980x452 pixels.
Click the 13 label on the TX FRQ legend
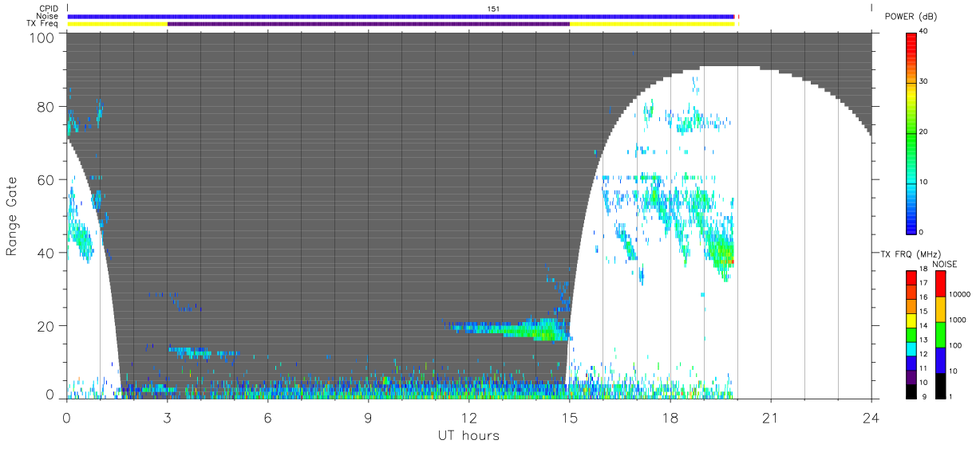click(x=924, y=340)
